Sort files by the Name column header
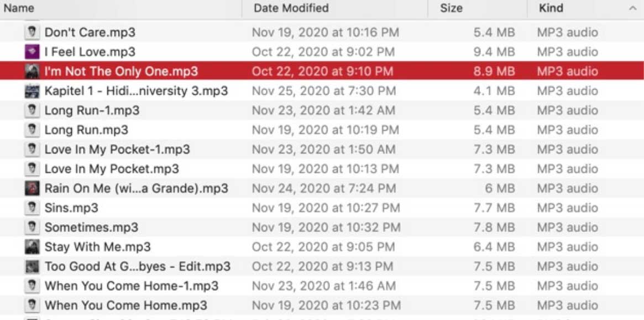 click(x=19, y=8)
